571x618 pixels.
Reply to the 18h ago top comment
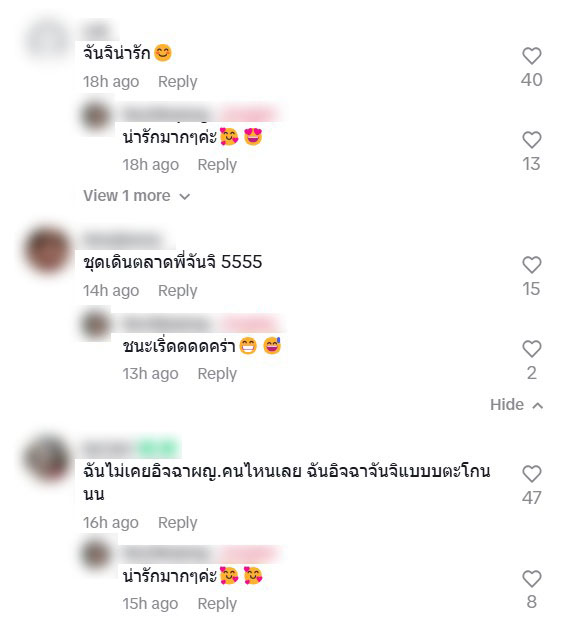pos(178,82)
